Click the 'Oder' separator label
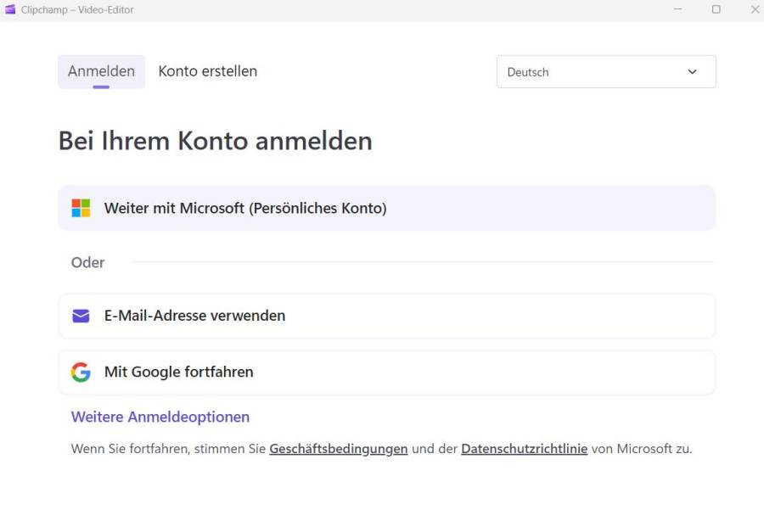This screenshot has width=764, height=532. (87, 262)
